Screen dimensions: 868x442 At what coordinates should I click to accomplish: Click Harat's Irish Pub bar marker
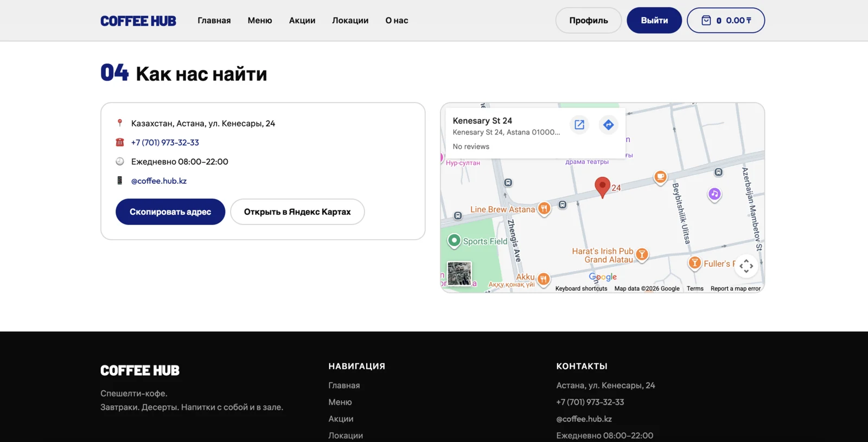click(x=642, y=254)
